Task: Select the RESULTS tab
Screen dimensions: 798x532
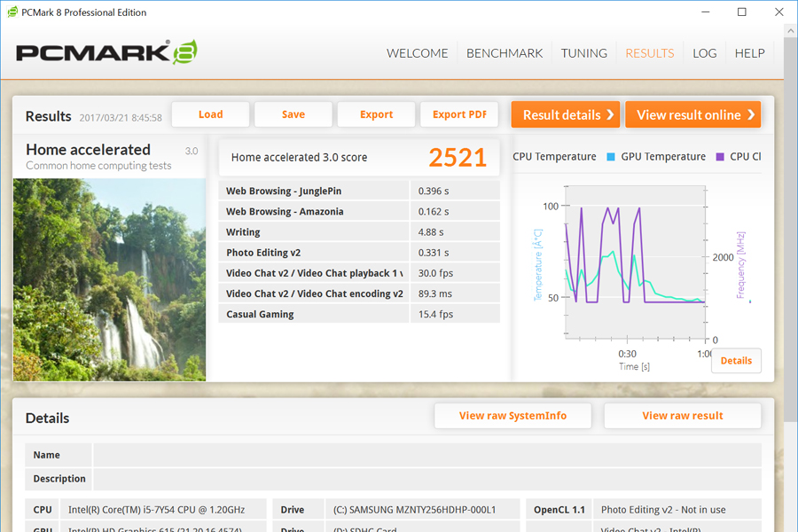Action: [649, 53]
